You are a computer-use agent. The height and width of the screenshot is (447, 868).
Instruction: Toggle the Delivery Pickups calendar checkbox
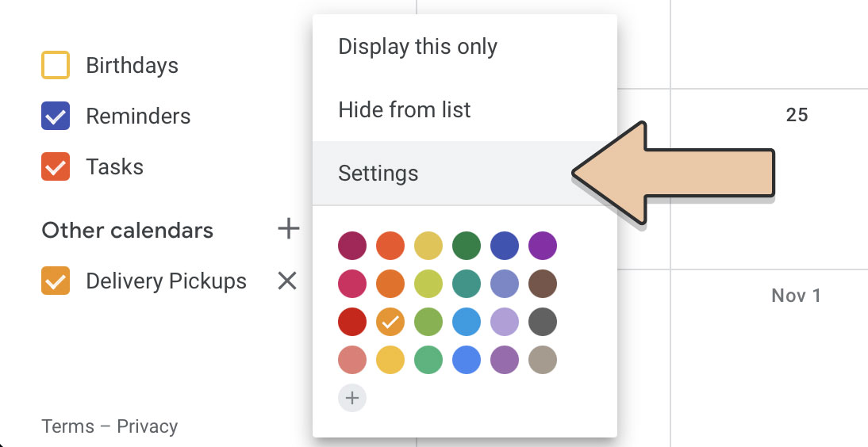[56, 281]
